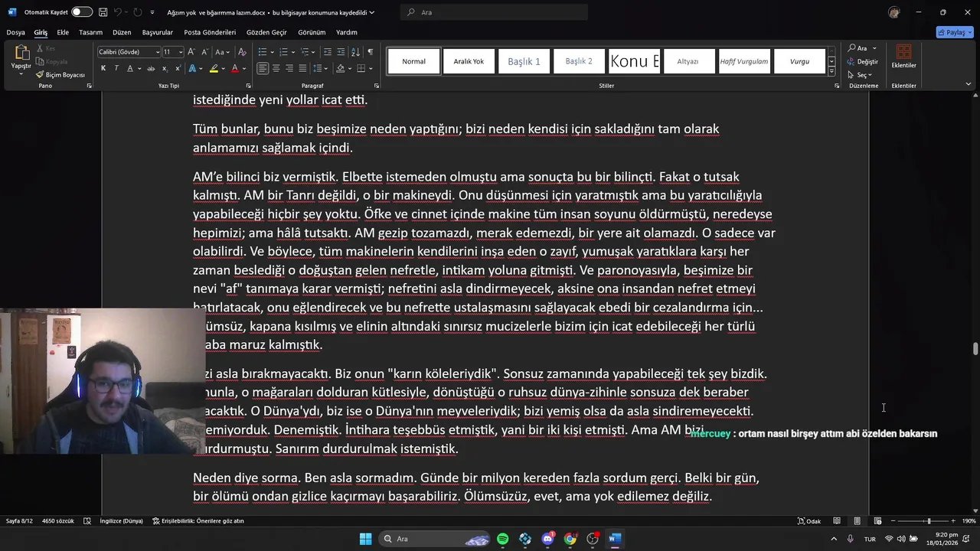
Task: Open the change case Aa dropdown
Action: pyautogui.click(x=222, y=52)
